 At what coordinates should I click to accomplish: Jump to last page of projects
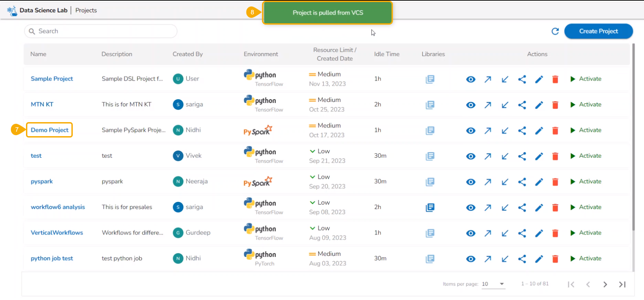pos(622,284)
